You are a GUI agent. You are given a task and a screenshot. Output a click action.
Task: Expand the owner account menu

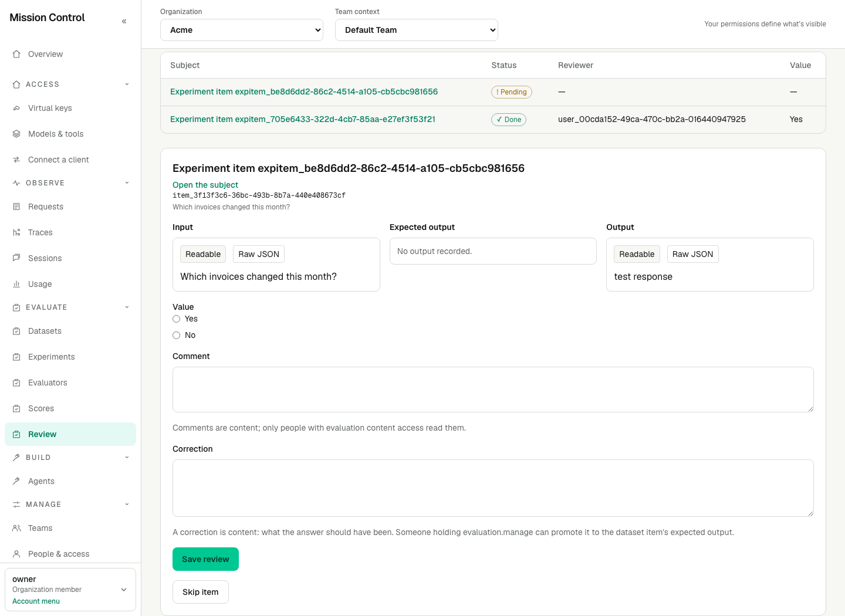tap(70, 590)
